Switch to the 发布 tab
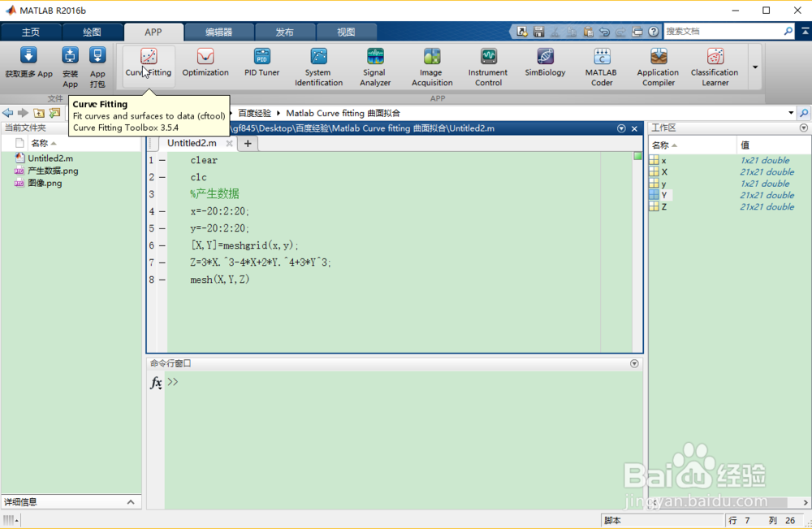Viewport: 812px width, 529px height. [285, 33]
